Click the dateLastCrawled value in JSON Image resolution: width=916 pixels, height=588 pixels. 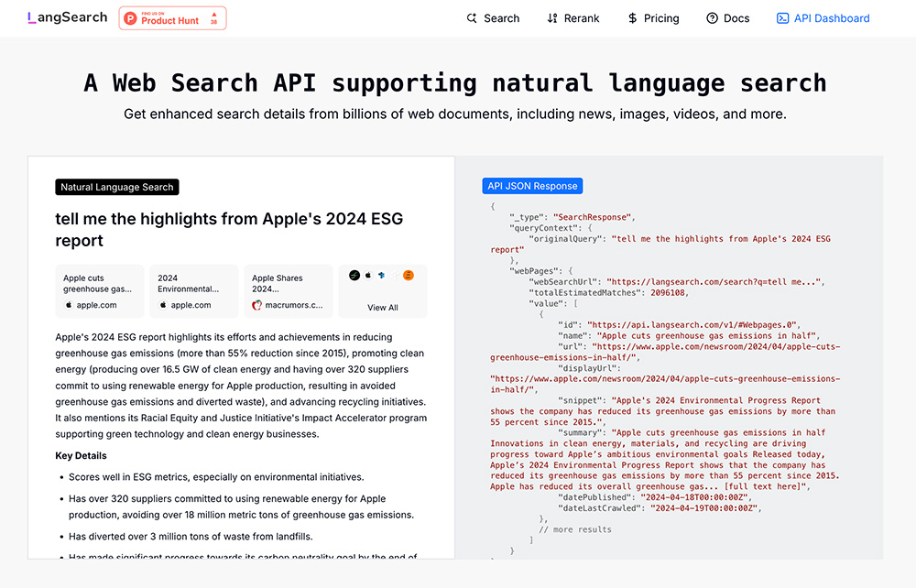(x=703, y=508)
